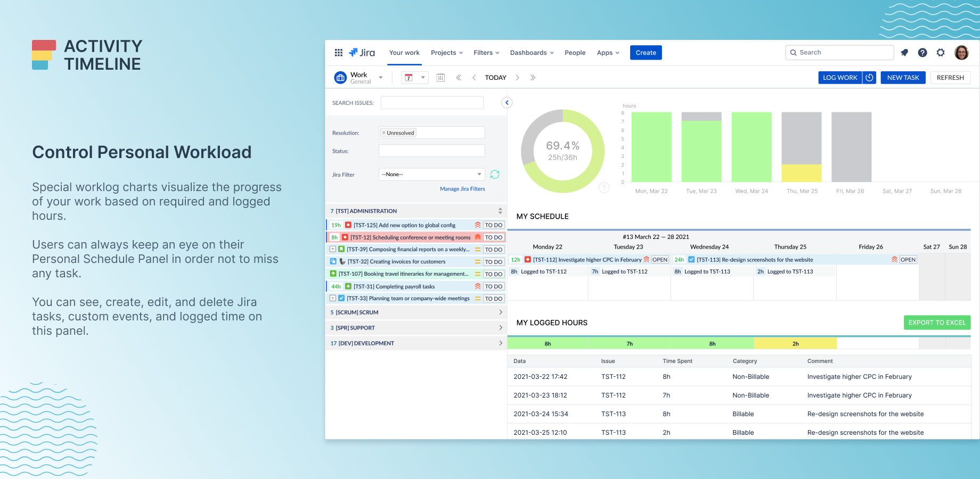Open the user profile avatar

pyautogui.click(x=961, y=53)
